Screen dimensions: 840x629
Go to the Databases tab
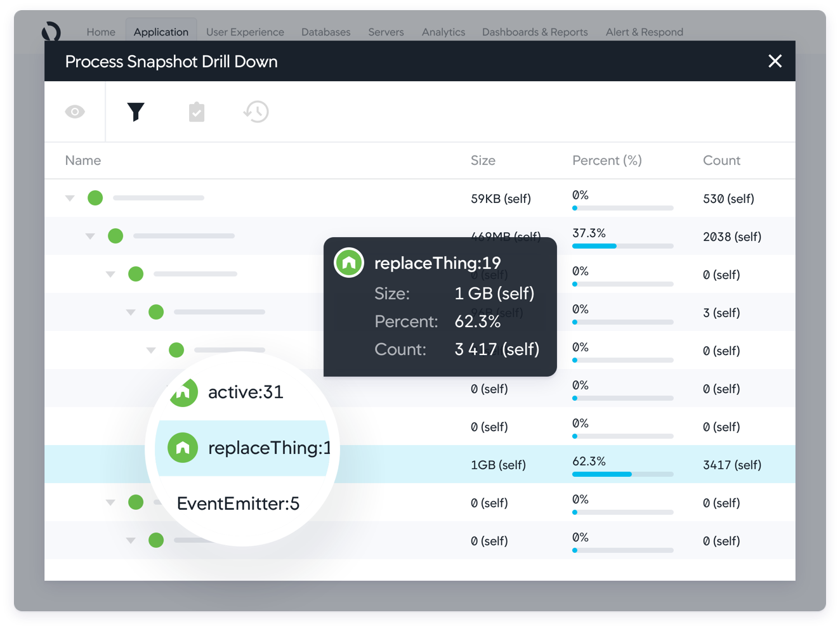point(325,32)
